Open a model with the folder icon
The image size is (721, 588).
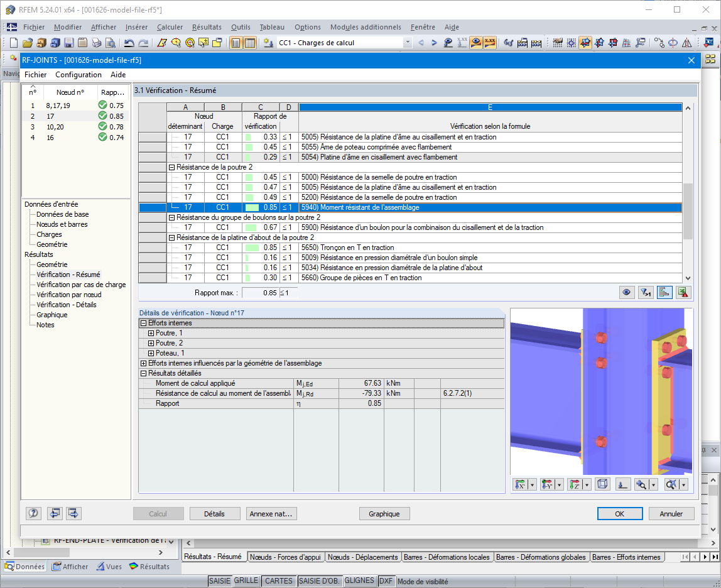[x=28, y=43]
